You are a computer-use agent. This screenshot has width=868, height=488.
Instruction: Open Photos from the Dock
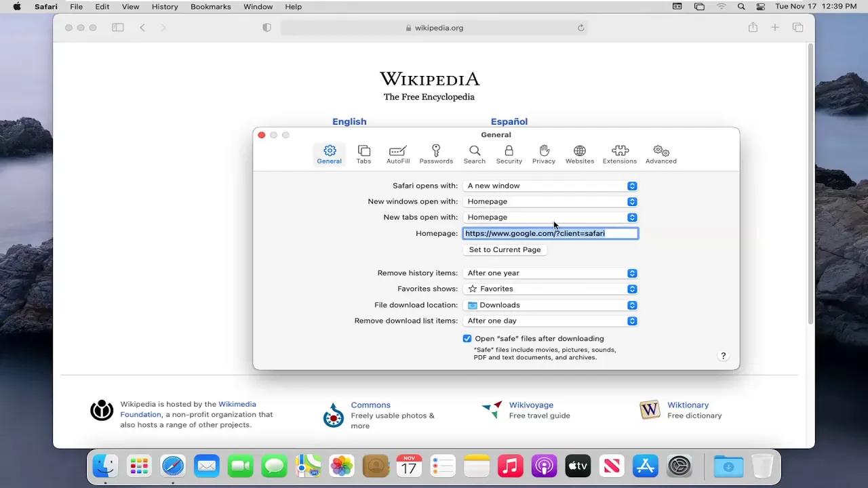point(342,466)
